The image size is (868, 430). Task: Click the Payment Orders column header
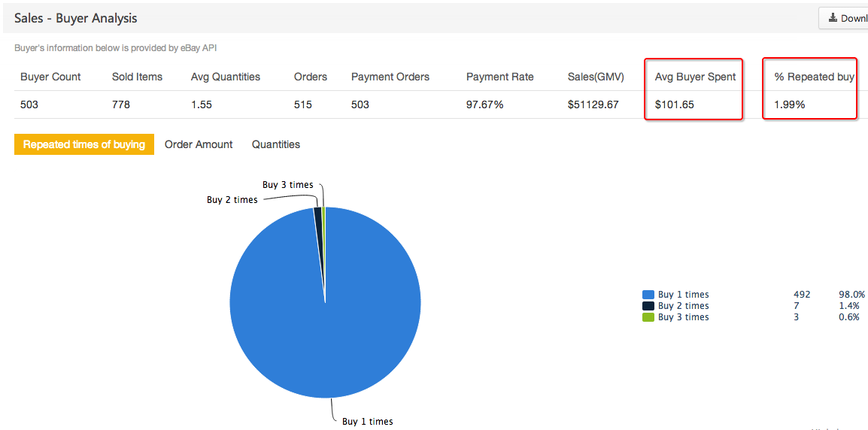[390, 77]
